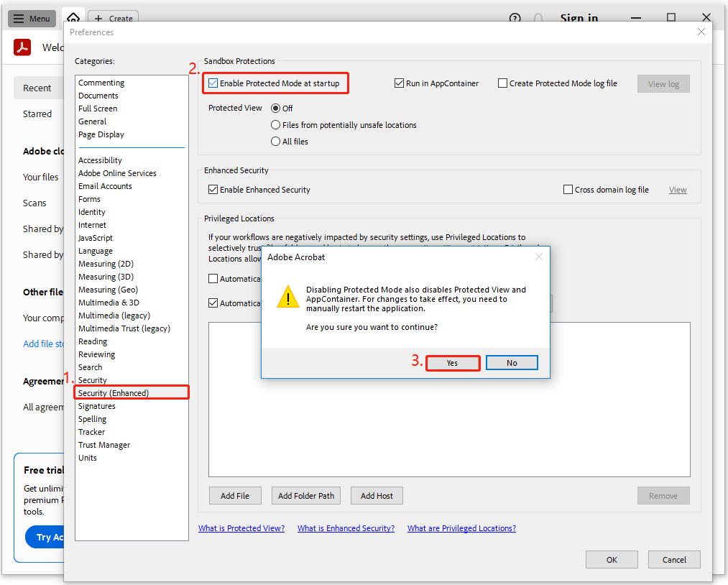Click the Add File button
This screenshot has height=585, width=728.
(x=235, y=496)
